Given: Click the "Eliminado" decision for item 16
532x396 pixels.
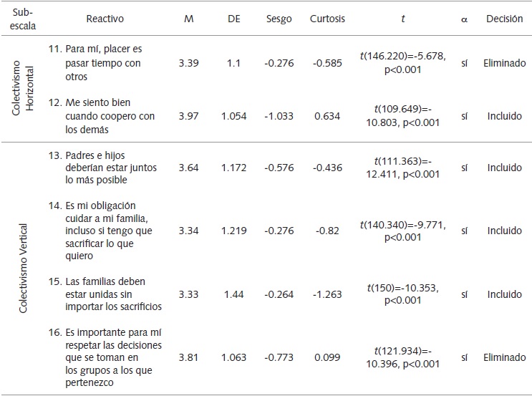Looking at the screenshot, I should (503, 358).
